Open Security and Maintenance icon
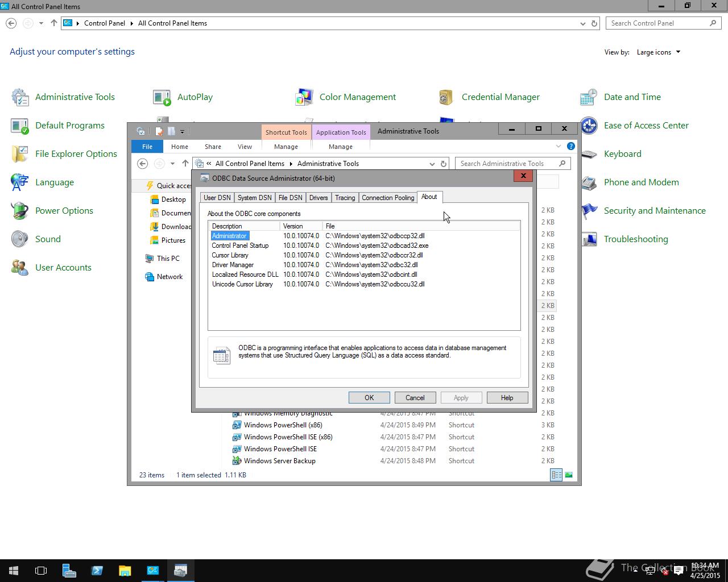Image resolution: width=728 pixels, height=582 pixels. [643, 211]
